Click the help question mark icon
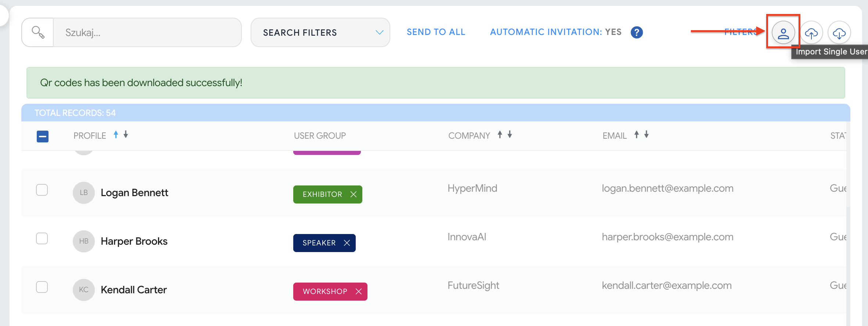868x326 pixels. (636, 32)
